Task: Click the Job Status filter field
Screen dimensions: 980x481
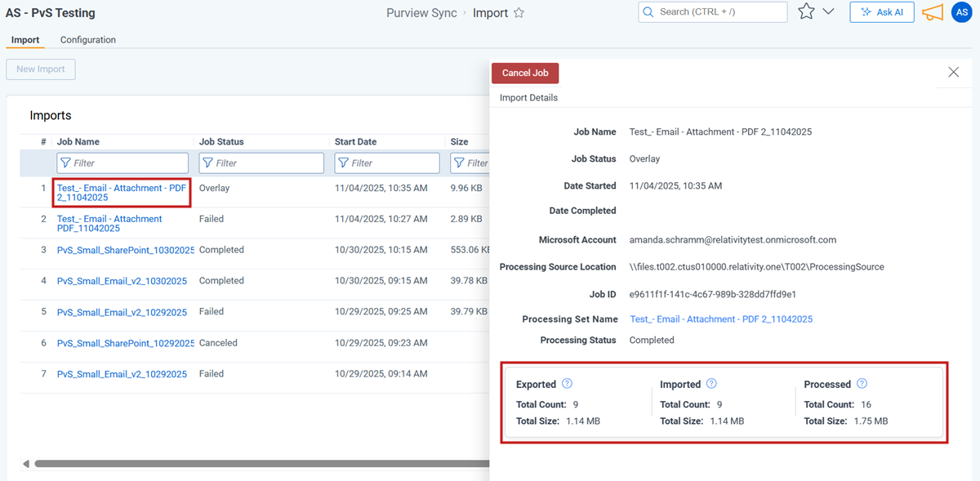Action: (x=261, y=163)
